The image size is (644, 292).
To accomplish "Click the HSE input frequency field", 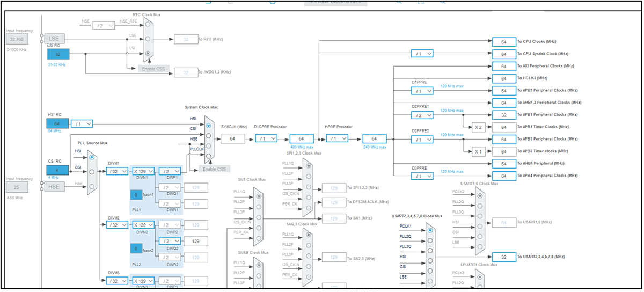I will (17, 187).
